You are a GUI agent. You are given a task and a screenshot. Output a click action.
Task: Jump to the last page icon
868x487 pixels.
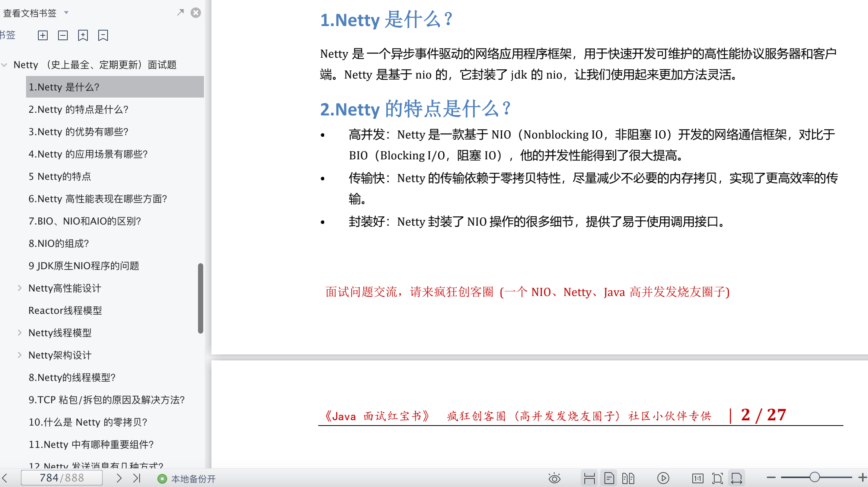(137, 478)
